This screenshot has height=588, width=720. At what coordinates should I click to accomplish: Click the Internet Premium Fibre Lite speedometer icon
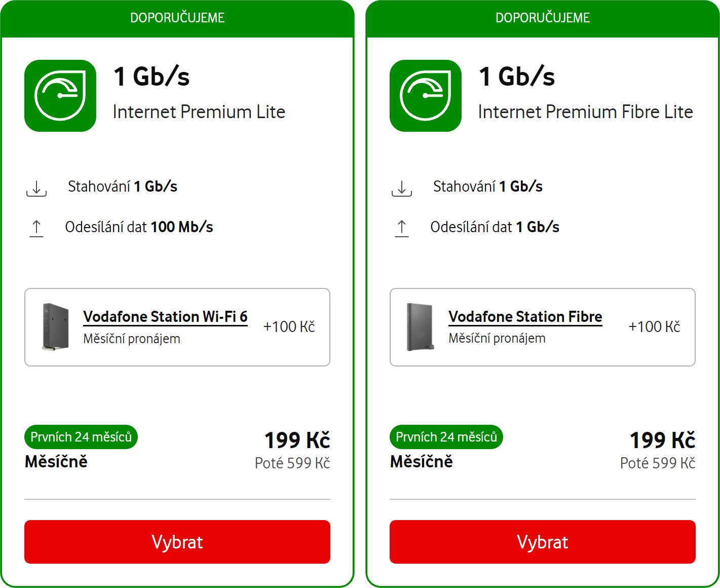pos(426,96)
